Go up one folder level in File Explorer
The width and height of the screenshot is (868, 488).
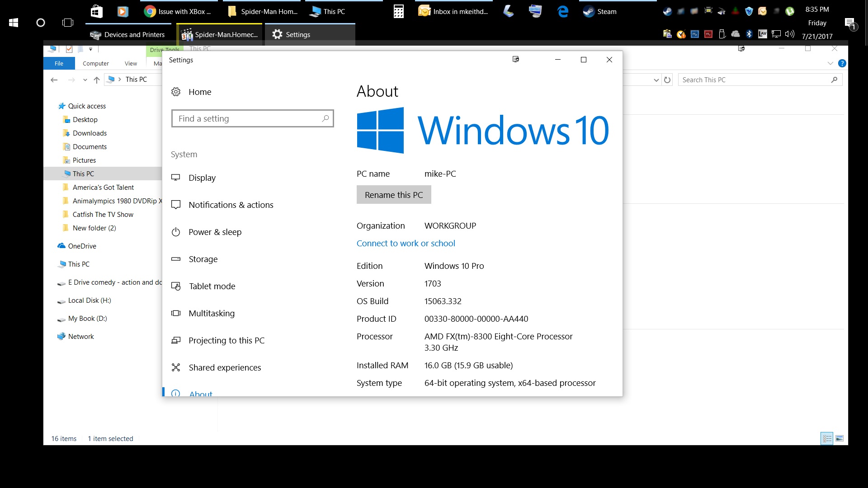point(96,80)
